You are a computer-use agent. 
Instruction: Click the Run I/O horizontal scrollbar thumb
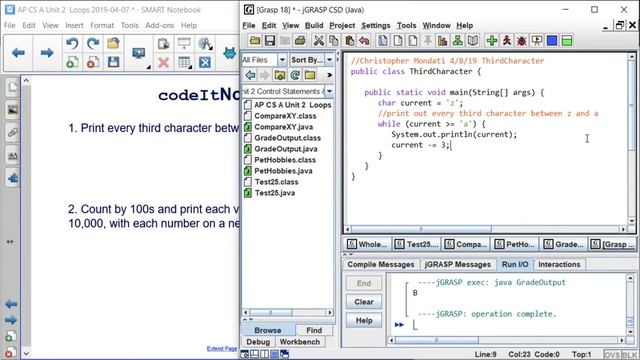pyautogui.click(x=436, y=340)
